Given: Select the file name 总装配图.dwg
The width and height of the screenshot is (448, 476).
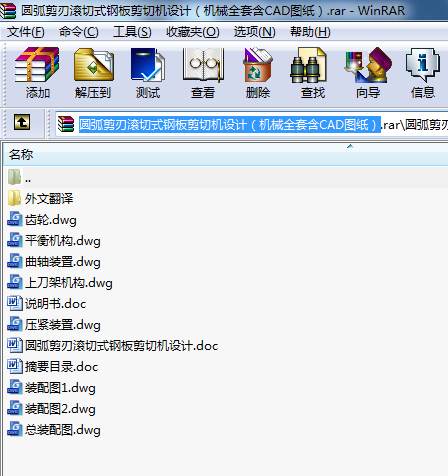Looking at the screenshot, I should (63, 430).
